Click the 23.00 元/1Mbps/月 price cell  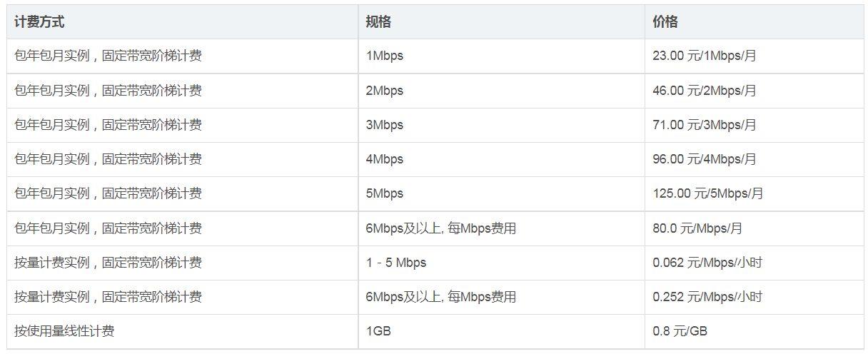click(x=754, y=56)
